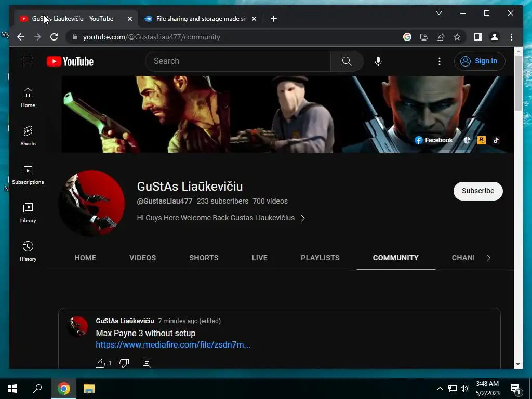Click the scrollbar down arrow
The image size is (532, 399).
pos(518,364)
